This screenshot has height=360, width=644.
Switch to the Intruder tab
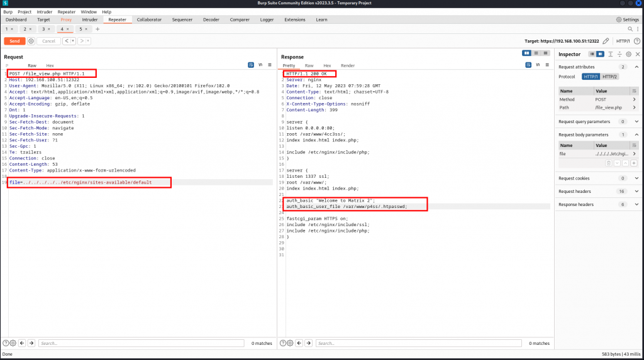click(89, 19)
